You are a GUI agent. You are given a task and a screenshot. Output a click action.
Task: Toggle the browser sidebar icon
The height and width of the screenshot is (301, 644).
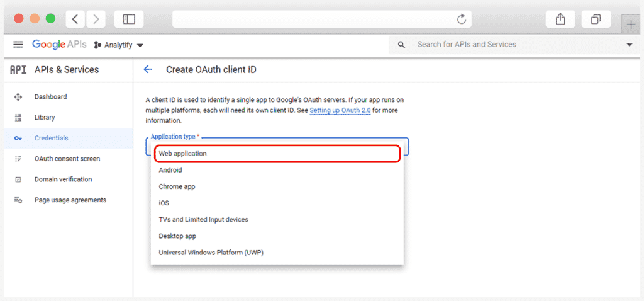coord(129,19)
